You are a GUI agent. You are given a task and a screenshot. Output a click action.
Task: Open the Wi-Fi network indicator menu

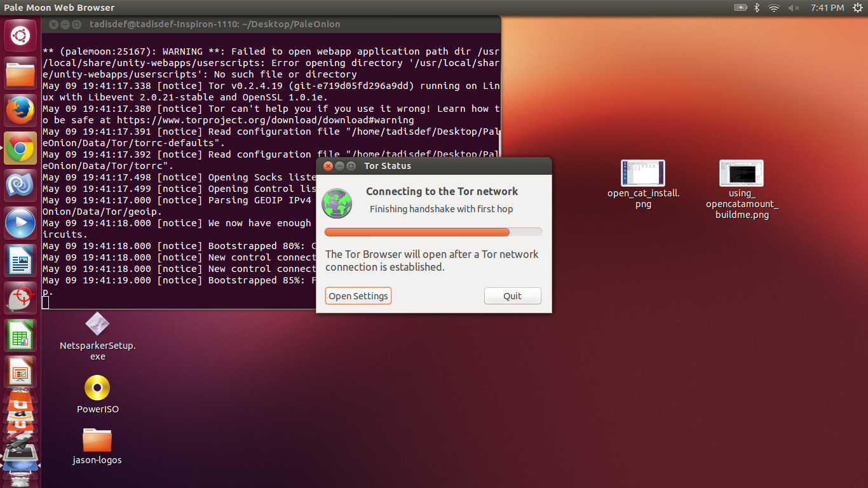[x=773, y=8]
